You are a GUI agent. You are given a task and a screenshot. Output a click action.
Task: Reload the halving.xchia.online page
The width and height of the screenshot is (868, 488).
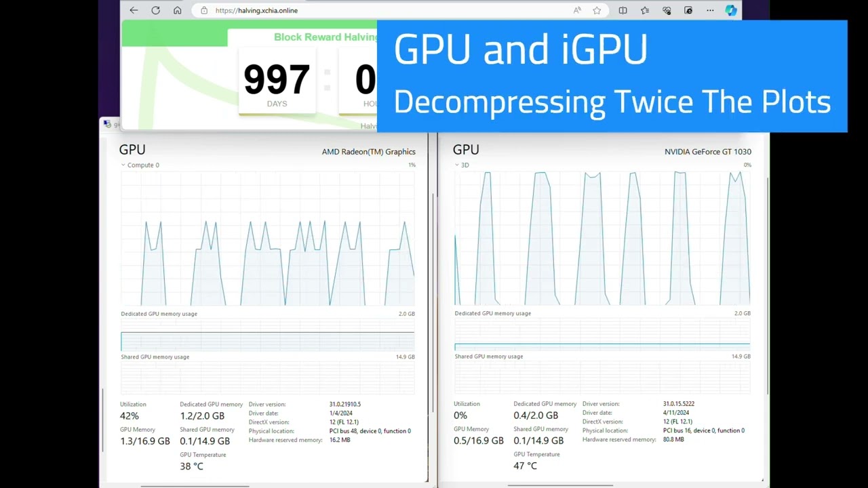click(x=155, y=10)
